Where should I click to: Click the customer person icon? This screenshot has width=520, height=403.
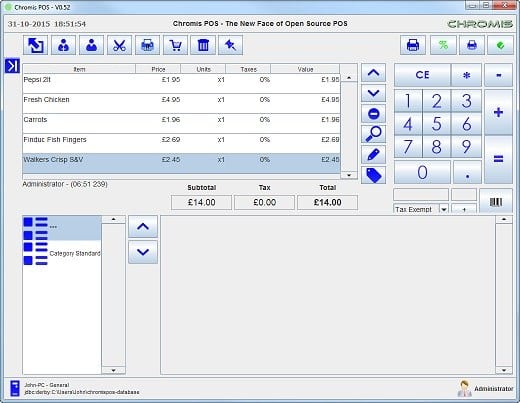[91, 45]
